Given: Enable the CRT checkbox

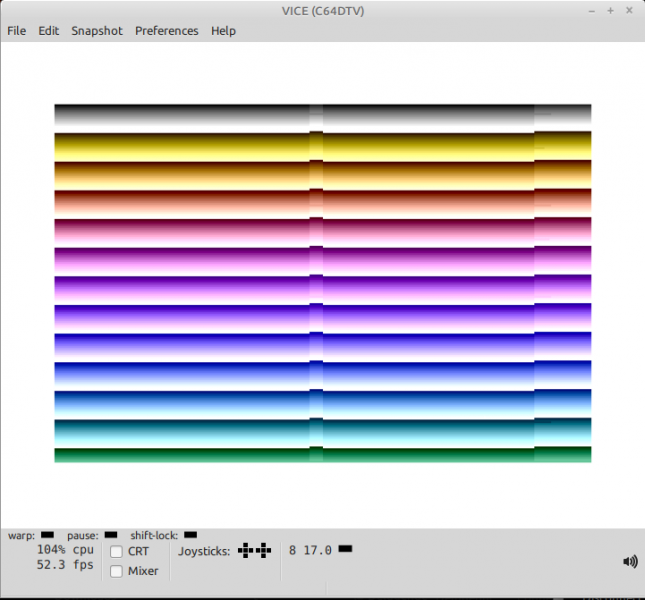Looking at the screenshot, I should [x=117, y=552].
